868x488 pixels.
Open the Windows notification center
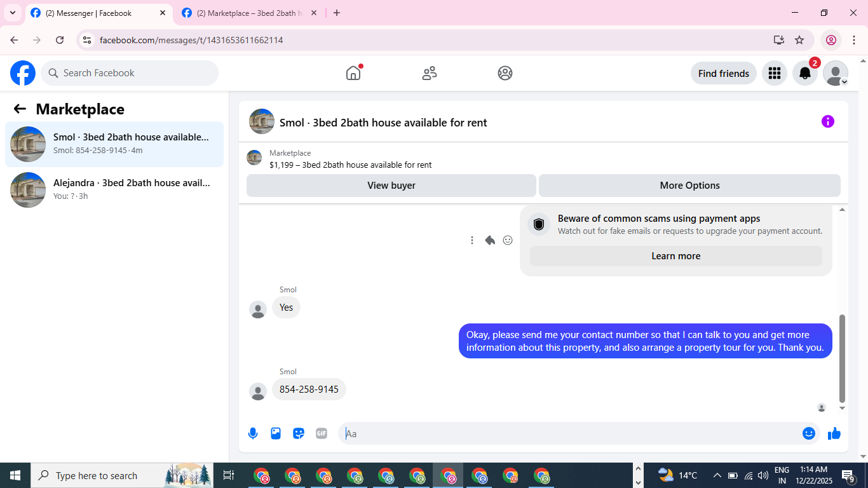pyautogui.click(x=848, y=475)
